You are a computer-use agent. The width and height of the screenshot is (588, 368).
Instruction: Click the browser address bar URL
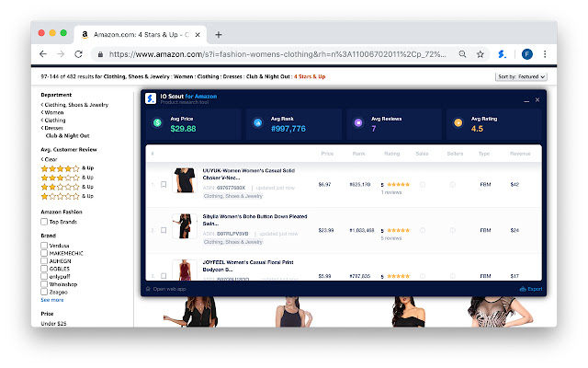tap(277, 54)
